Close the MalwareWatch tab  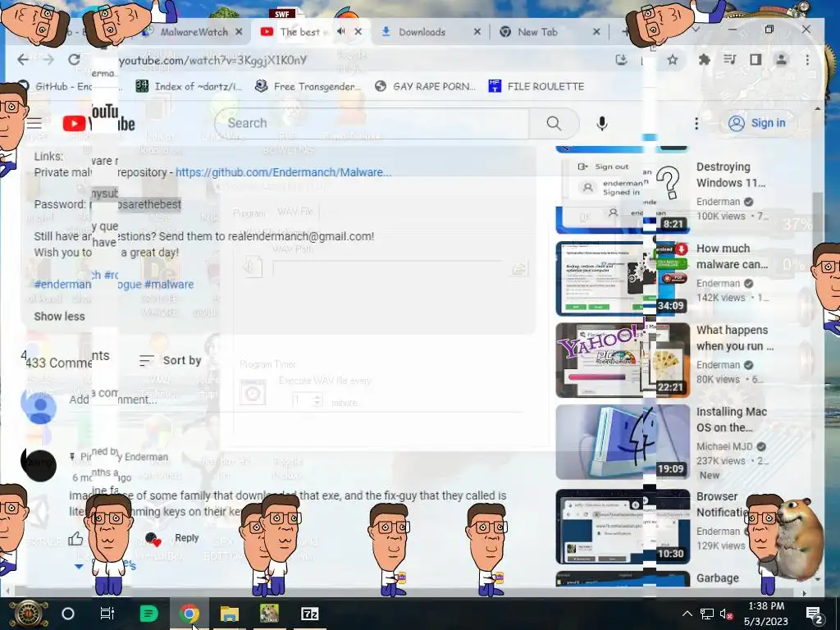pyautogui.click(x=239, y=32)
